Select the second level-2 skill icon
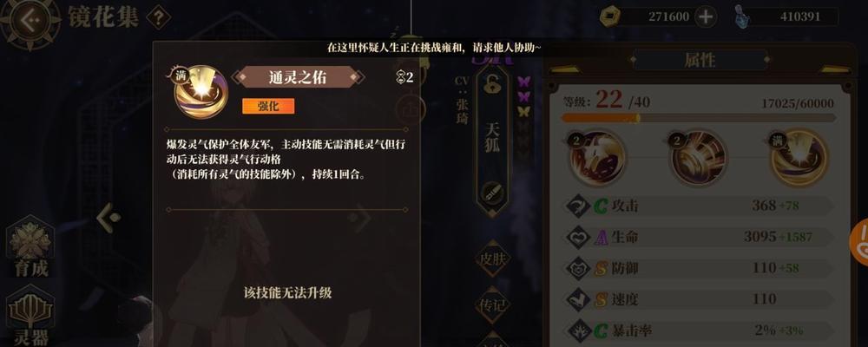 698,158
